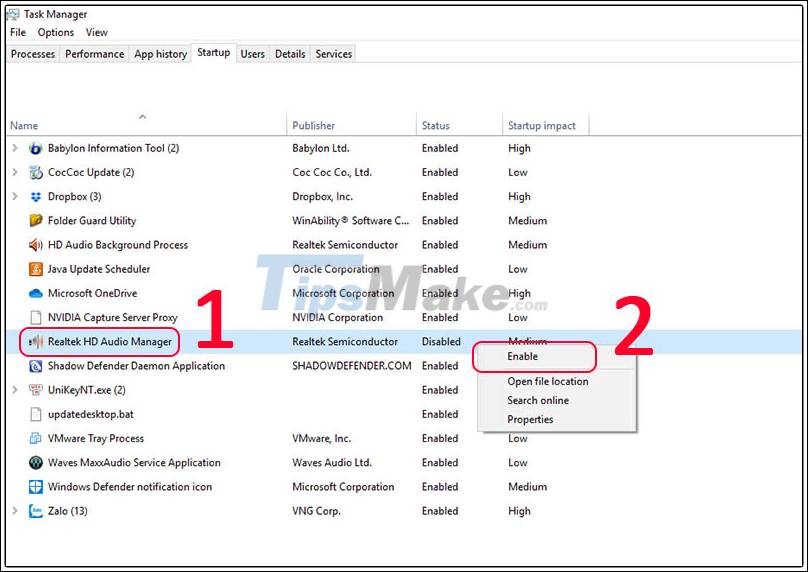Select the Startup tab
The width and height of the screenshot is (808, 572).
click(x=214, y=53)
